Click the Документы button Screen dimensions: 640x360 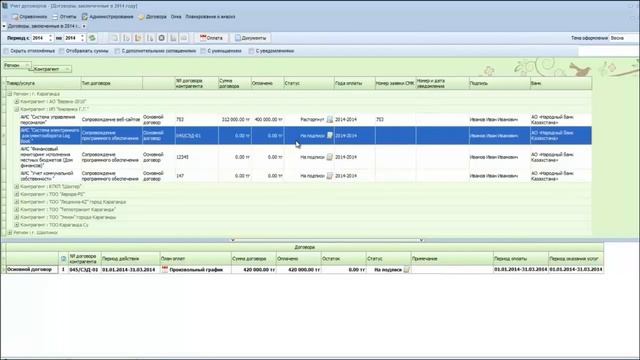click(250, 38)
